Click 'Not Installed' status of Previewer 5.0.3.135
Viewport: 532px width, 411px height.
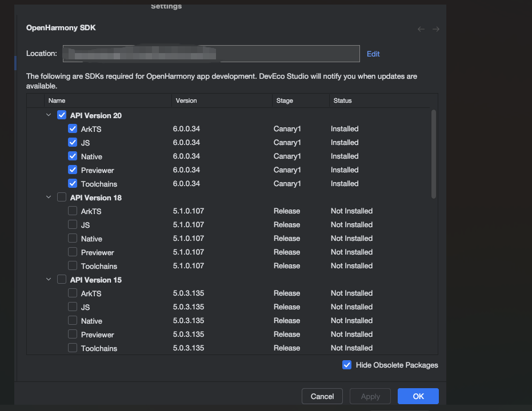point(351,334)
